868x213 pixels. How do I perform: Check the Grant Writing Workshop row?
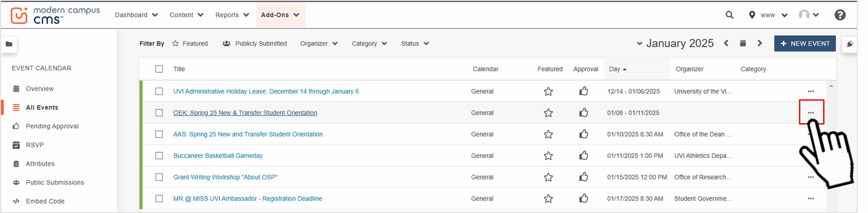(x=159, y=177)
